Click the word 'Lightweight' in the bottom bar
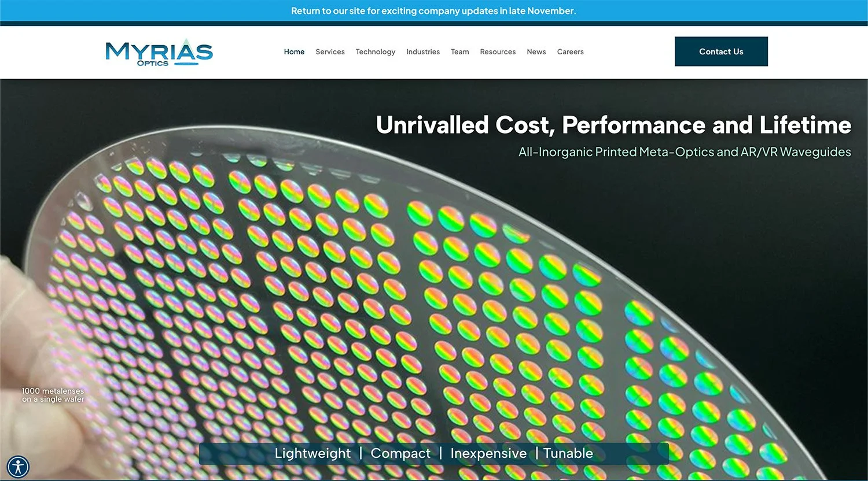Viewport: 868px width, 481px height. [x=312, y=453]
